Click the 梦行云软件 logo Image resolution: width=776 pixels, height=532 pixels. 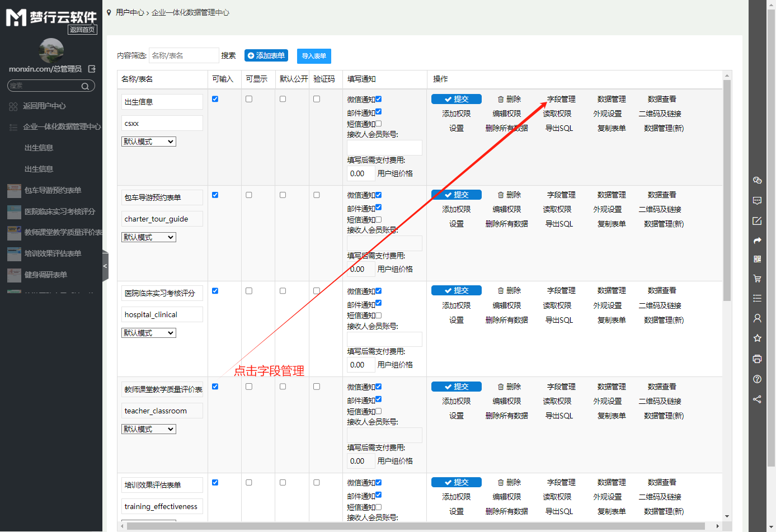point(51,17)
